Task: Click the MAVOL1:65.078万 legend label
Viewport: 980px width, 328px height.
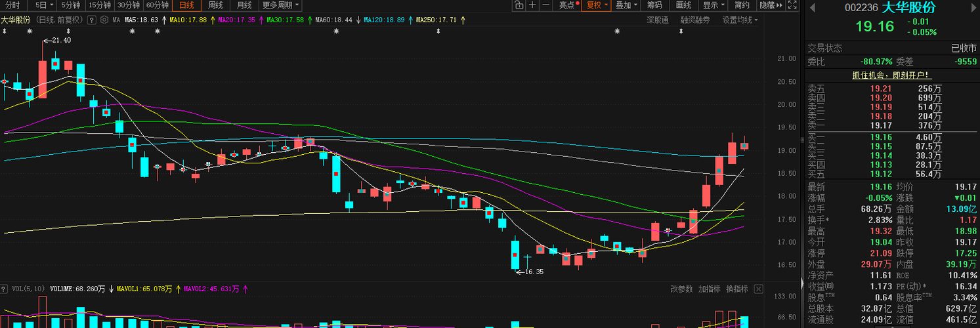Action: click(144, 289)
